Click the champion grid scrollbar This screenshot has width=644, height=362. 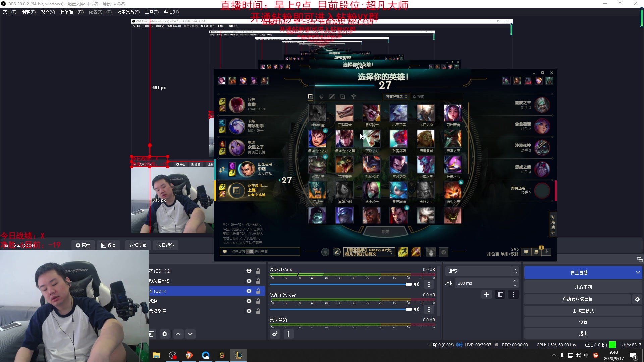tap(469, 138)
